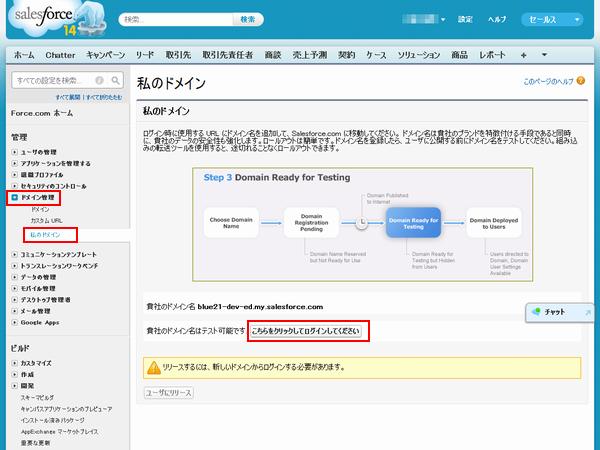Click the domain name blue21-dev-ed.my.salesforce.com
600x450 pixels.
pyautogui.click(x=260, y=307)
